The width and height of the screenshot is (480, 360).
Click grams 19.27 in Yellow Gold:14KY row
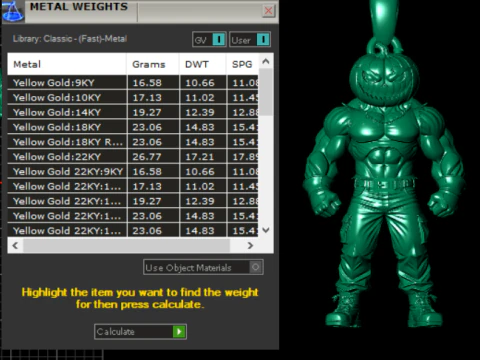coord(147,112)
